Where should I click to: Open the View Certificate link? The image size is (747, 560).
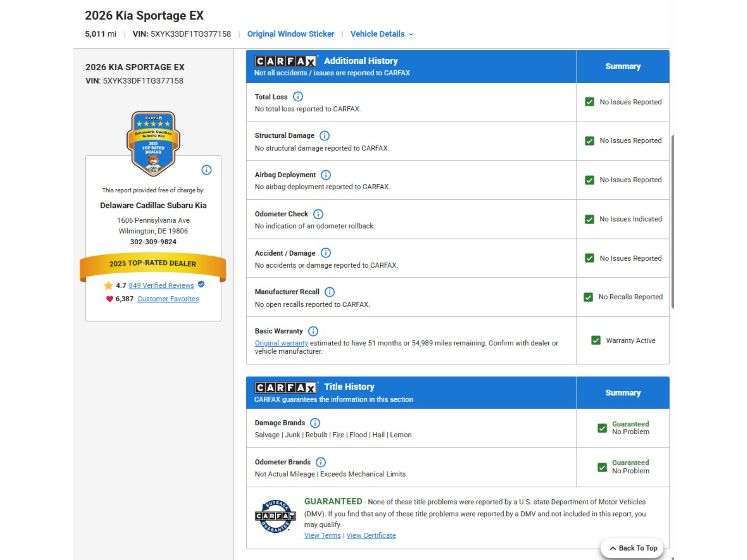(x=371, y=536)
